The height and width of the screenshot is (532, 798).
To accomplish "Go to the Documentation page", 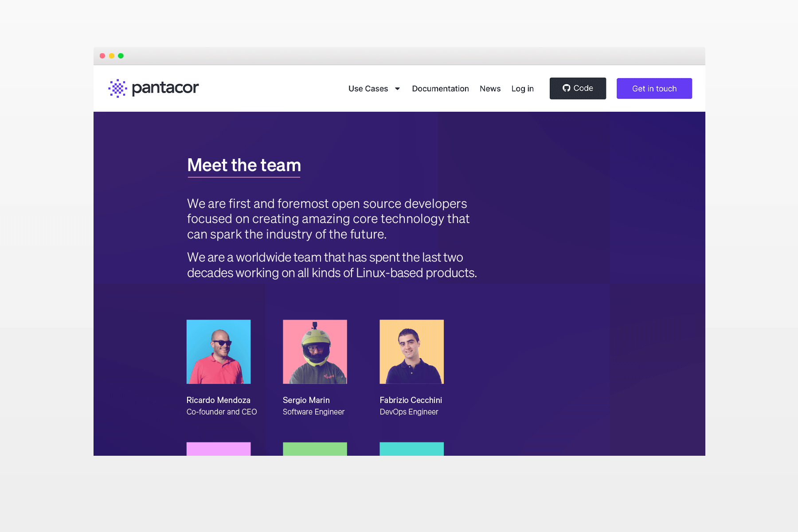I will 440,89.
